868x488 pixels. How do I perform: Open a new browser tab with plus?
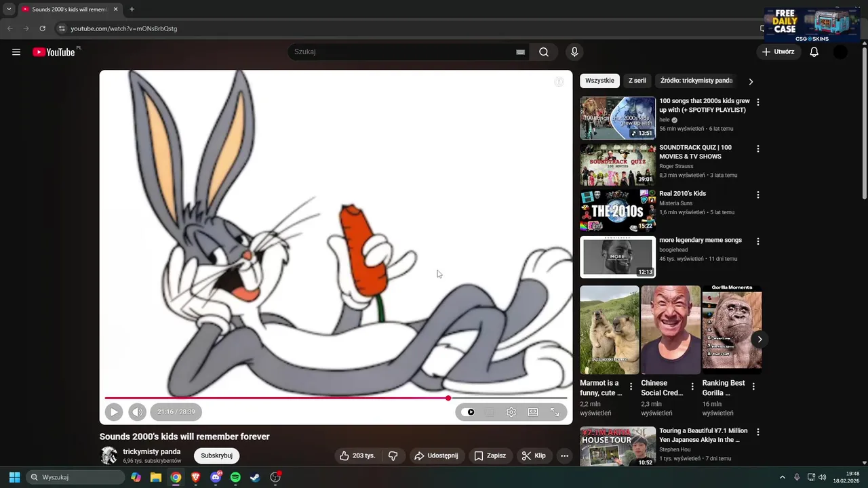point(132,9)
